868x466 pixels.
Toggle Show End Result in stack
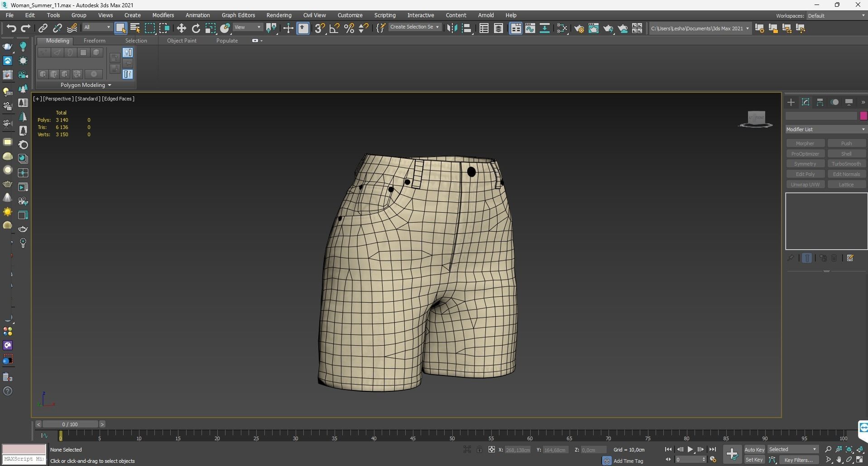(x=807, y=258)
